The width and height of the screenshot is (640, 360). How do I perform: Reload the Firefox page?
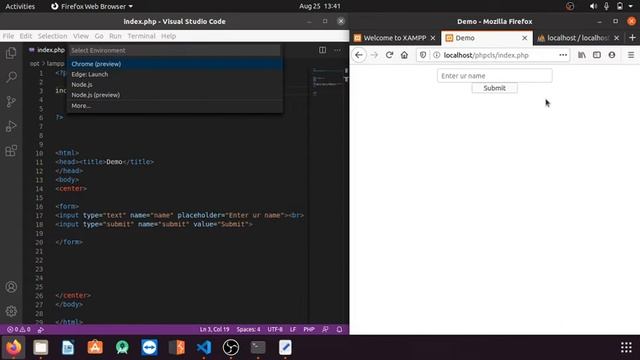click(389, 55)
